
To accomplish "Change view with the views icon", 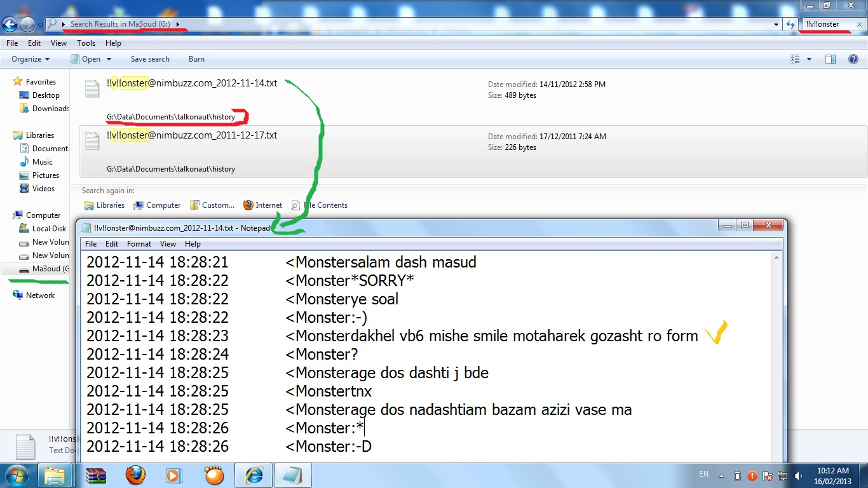I will pos(794,59).
